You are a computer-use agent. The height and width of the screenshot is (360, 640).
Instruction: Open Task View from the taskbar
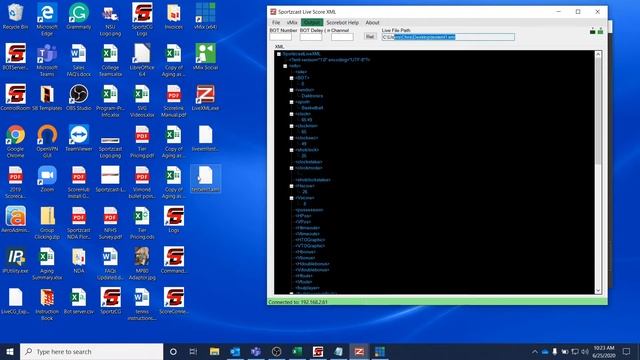(x=193, y=351)
